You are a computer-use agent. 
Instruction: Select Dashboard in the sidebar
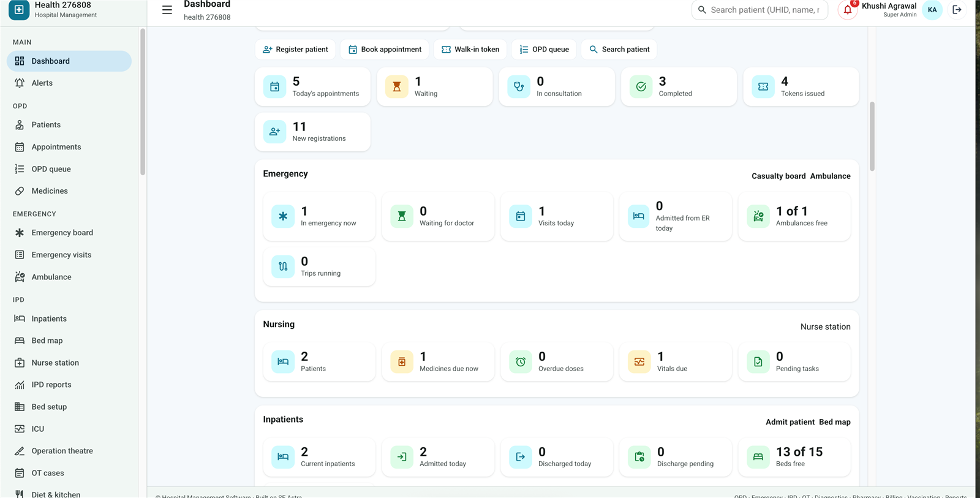[69, 61]
